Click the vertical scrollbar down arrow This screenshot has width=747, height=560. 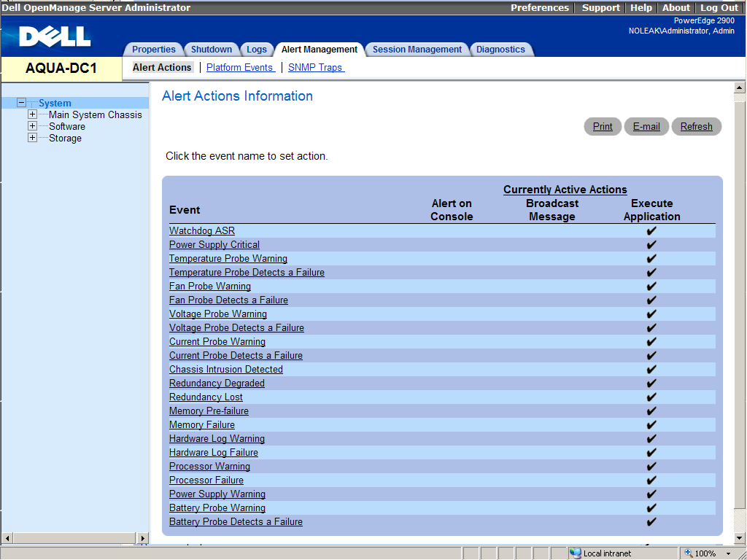coord(740,538)
